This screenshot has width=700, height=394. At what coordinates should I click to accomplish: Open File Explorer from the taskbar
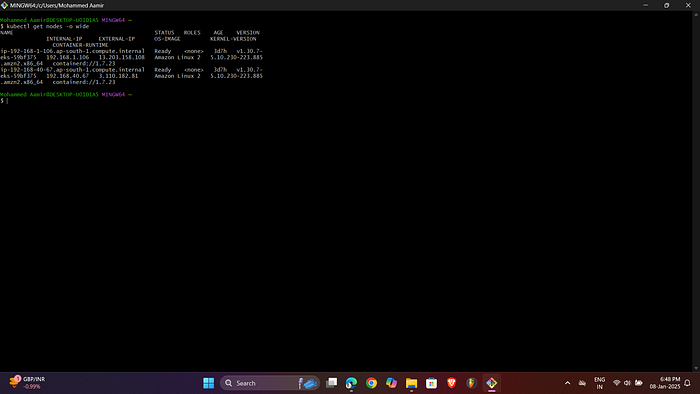click(x=412, y=383)
